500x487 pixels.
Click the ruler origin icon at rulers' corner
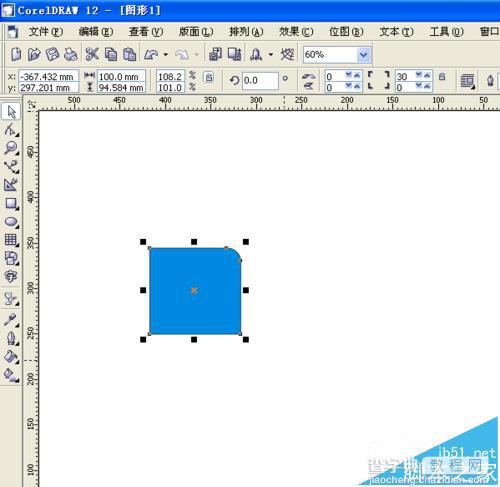click(x=32, y=104)
